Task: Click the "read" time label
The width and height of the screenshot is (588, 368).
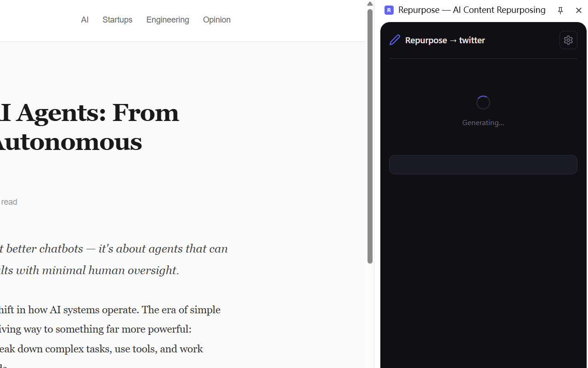Action: (9, 202)
